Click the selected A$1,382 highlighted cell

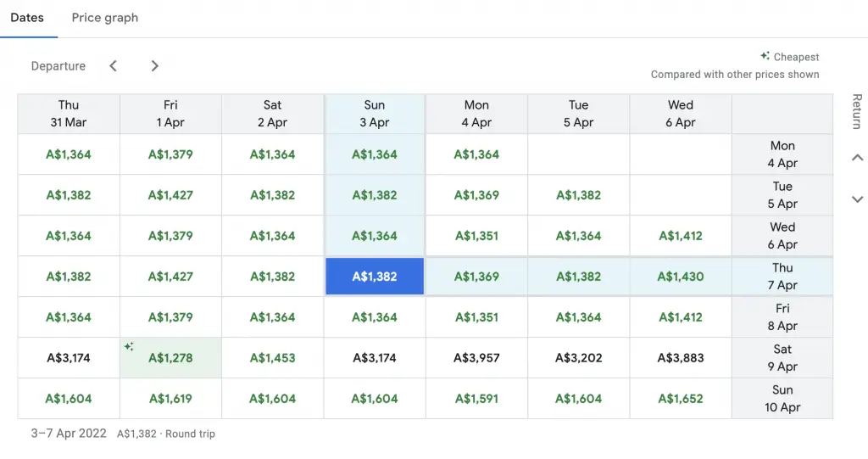(375, 277)
